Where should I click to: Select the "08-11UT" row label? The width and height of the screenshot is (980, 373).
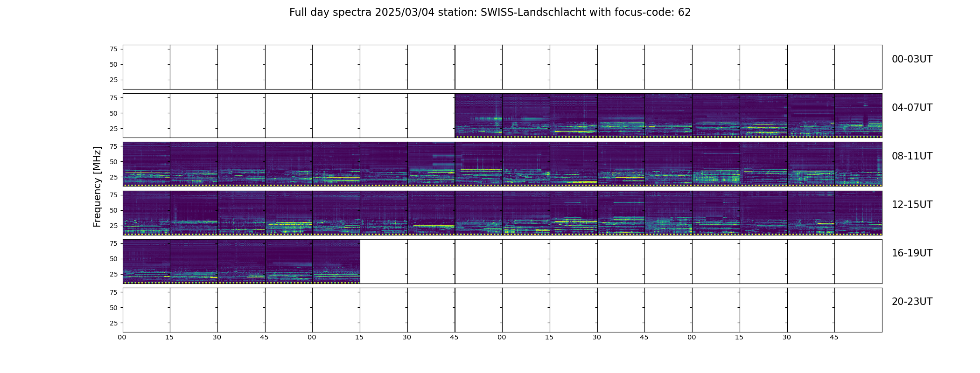coord(912,156)
